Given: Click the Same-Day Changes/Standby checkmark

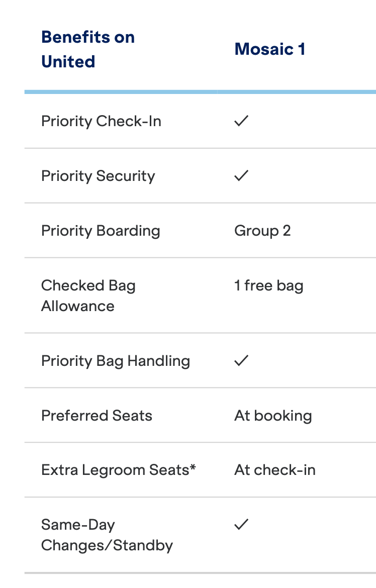Looking at the screenshot, I should click(x=241, y=525).
